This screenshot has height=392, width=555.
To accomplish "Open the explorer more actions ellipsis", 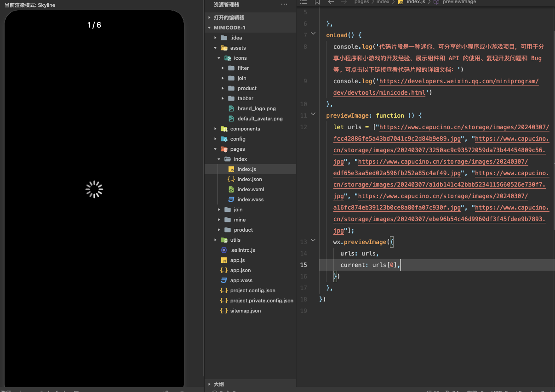I will pyautogui.click(x=284, y=5).
